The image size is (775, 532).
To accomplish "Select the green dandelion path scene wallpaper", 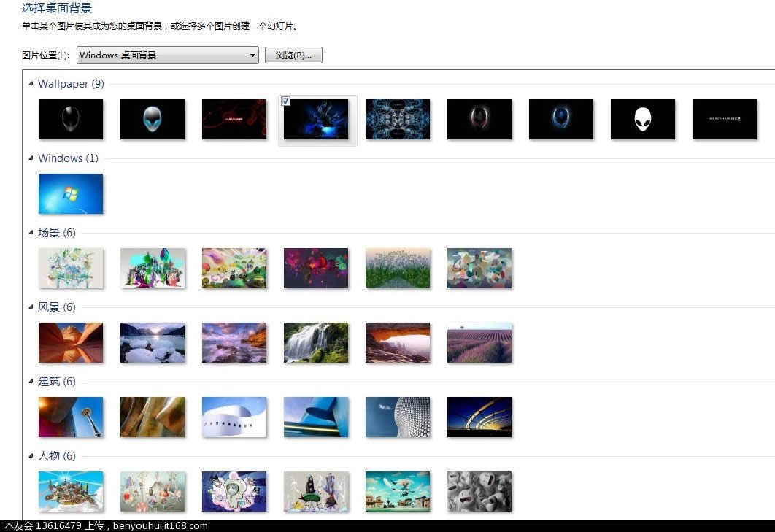I will pyautogui.click(x=398, y=268).
